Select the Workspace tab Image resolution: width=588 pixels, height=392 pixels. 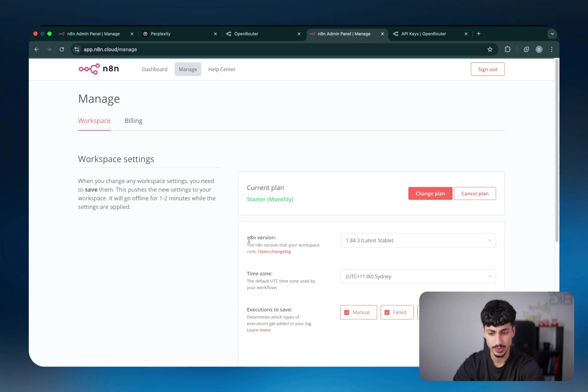94,121
